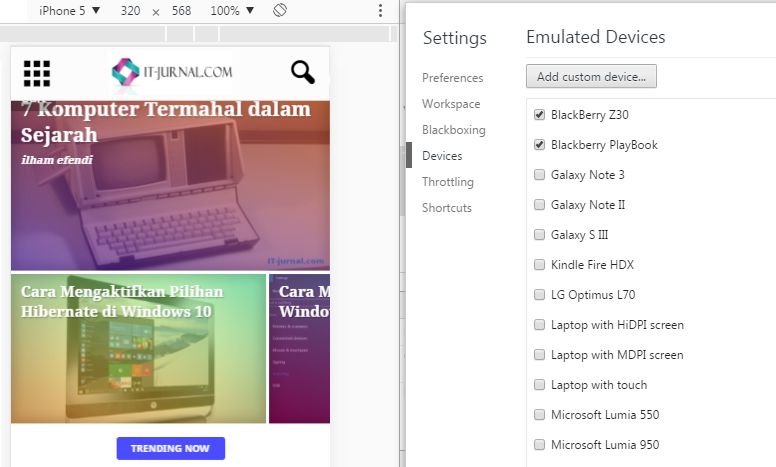Click the TRENDING NOW button
The image size is (776, 467).
(x=171, y=448)
